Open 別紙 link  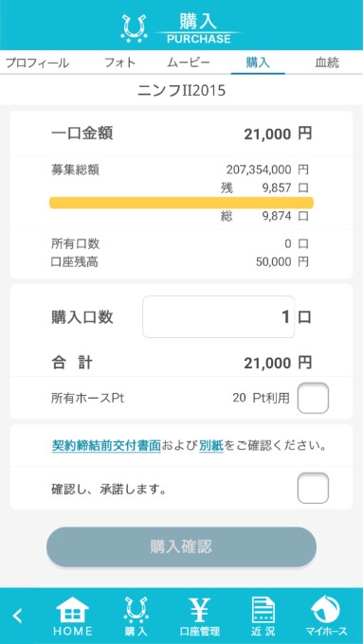211,446
